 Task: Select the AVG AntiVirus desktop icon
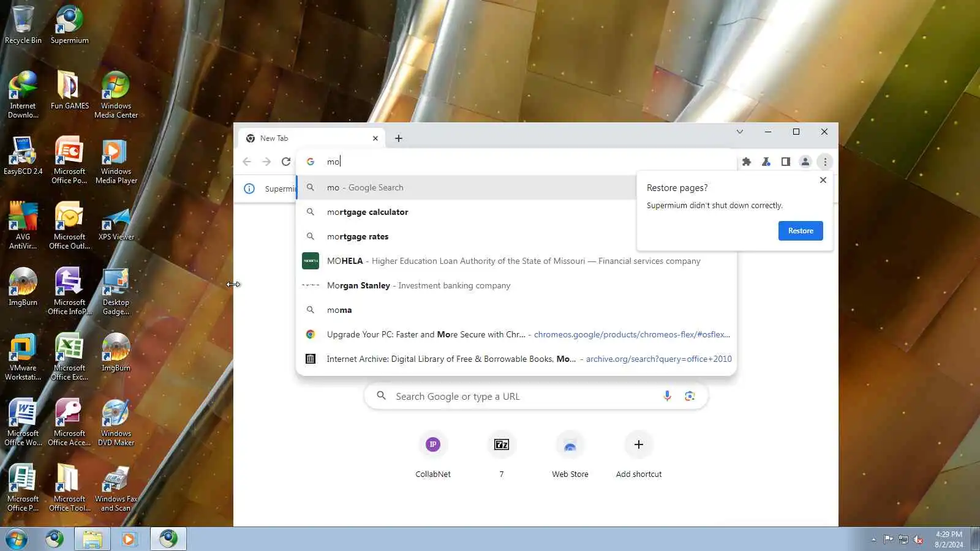tap(23, 225)
